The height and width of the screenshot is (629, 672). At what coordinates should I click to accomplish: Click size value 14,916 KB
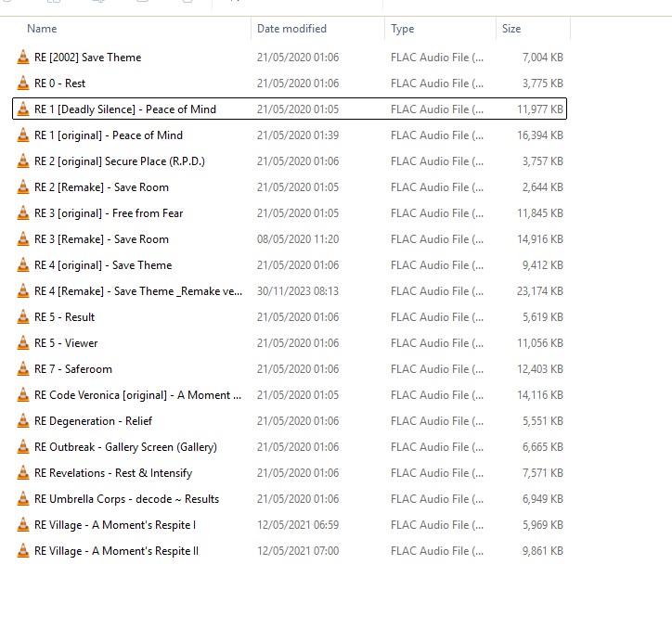tap(540, 239)
